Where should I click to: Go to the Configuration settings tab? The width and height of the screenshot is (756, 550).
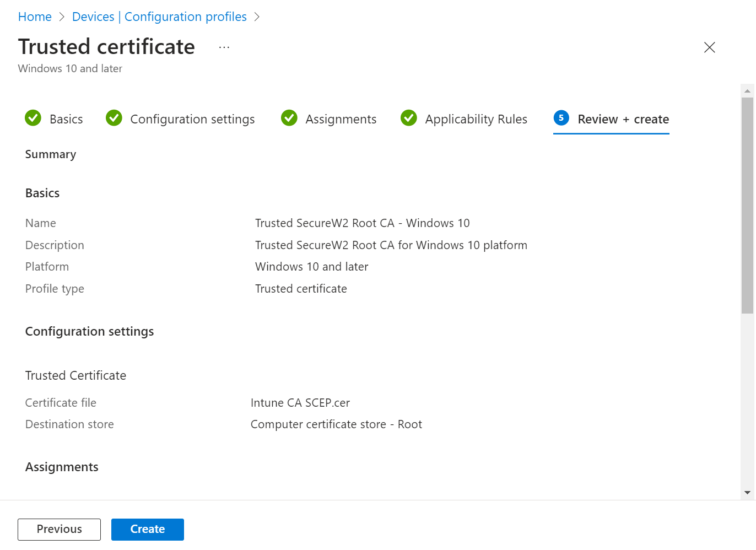[192, 119]
